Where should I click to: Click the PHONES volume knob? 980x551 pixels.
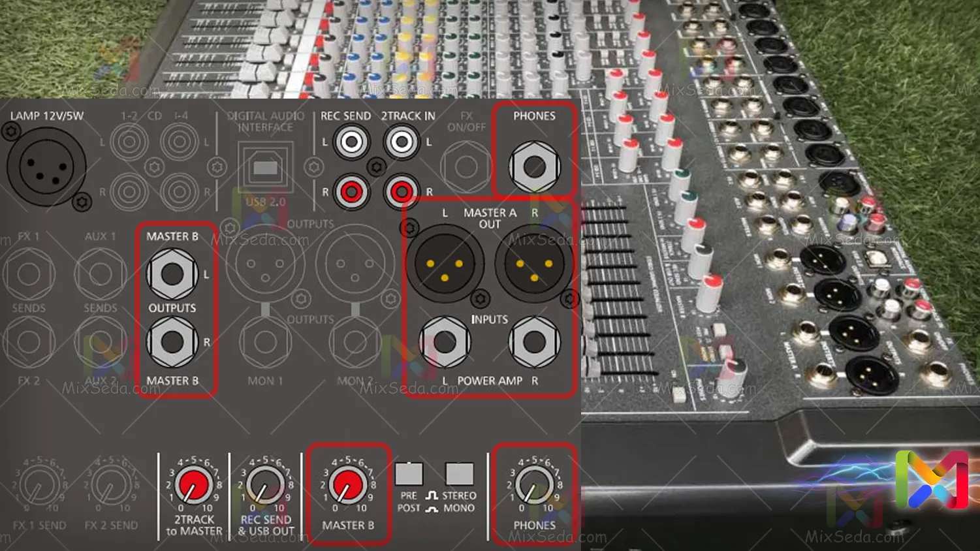click(533, 486)
